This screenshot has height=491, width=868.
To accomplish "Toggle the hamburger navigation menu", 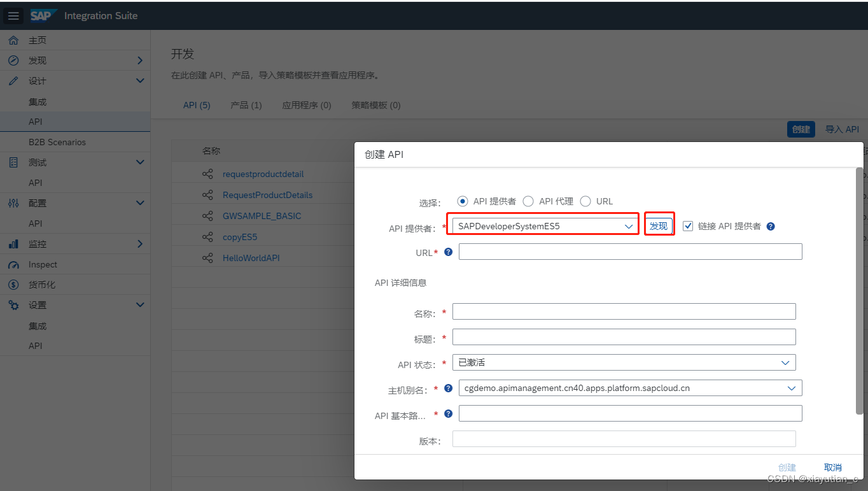I will (x=14, y=16).
